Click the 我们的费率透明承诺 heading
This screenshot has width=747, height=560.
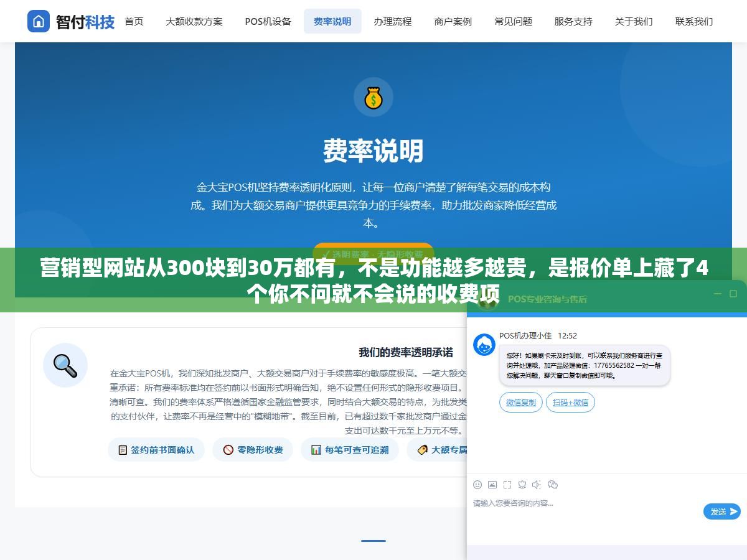click(406, 352)
